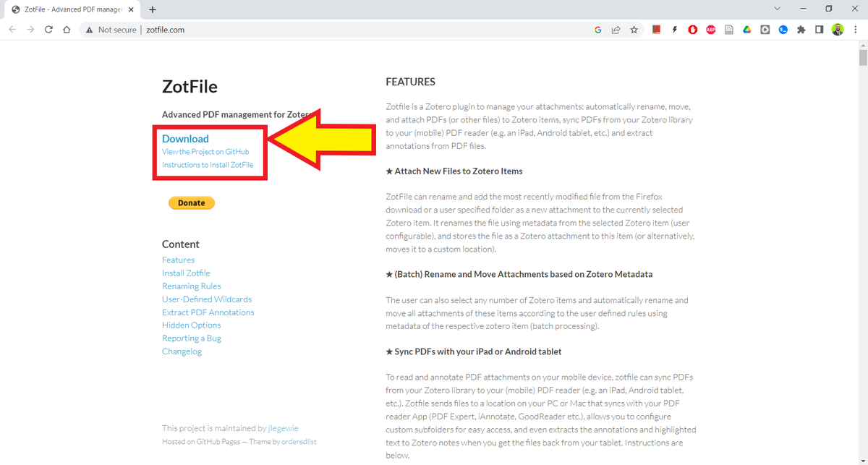Open Google Lens search in the address bar
The image size is (868, 465).
click(598, 30)
